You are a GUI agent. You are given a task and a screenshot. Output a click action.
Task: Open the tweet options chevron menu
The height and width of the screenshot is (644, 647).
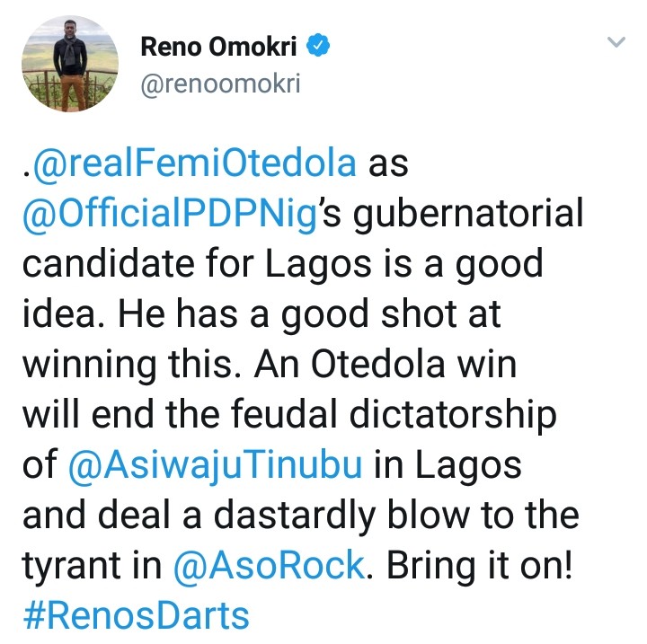(617, 43)
